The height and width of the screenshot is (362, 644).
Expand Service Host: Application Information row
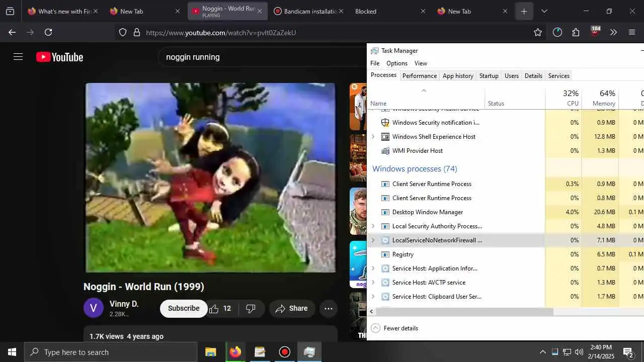[x=373, y=268]
